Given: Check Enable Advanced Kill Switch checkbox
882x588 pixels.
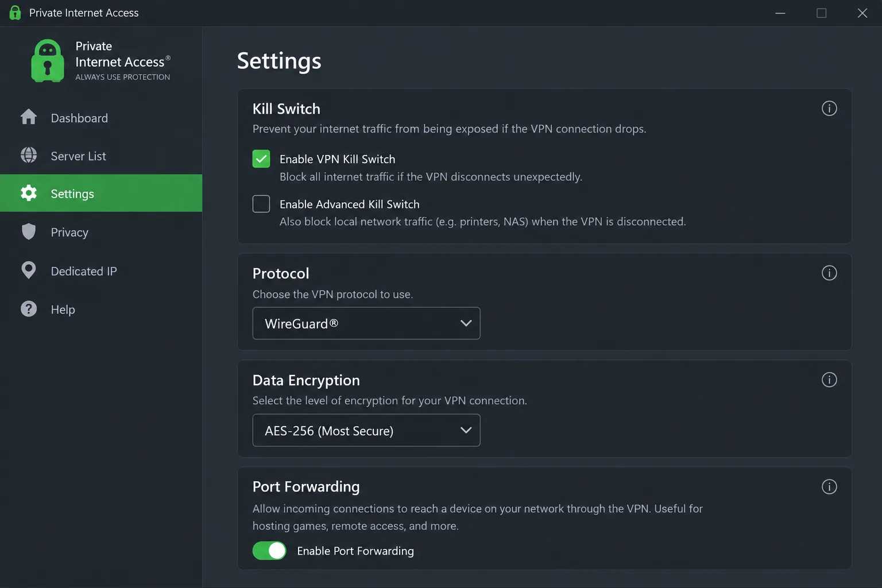Looking at the screenshot, I should pyautogui.click(x=261, y=204).
